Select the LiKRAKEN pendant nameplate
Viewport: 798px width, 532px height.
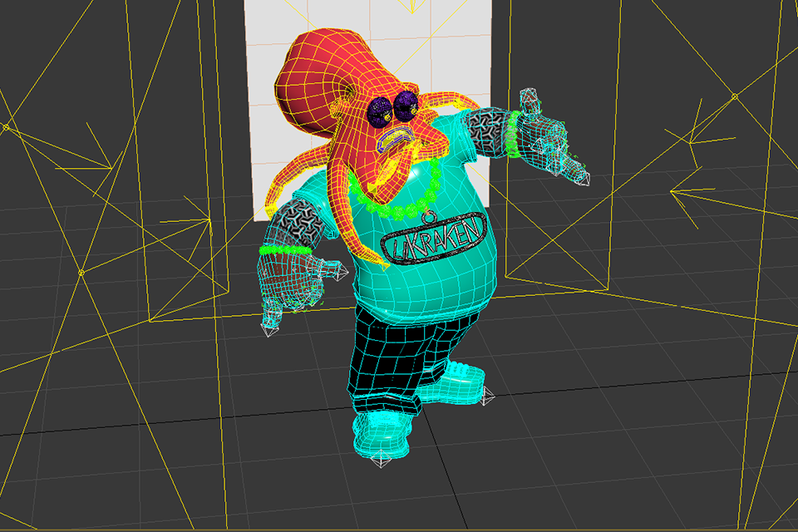point(433,239)
